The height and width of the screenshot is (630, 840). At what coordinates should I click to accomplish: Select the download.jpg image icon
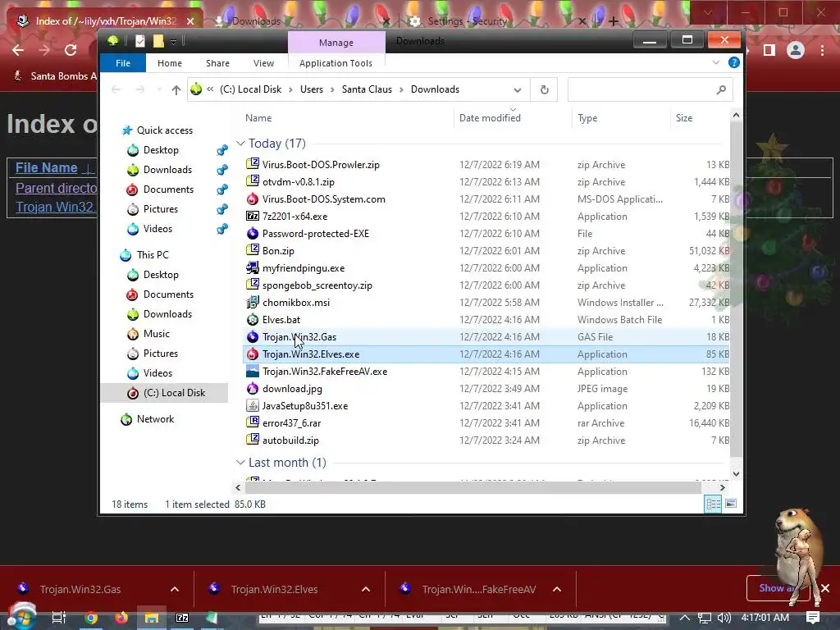[x=253, y=388]
